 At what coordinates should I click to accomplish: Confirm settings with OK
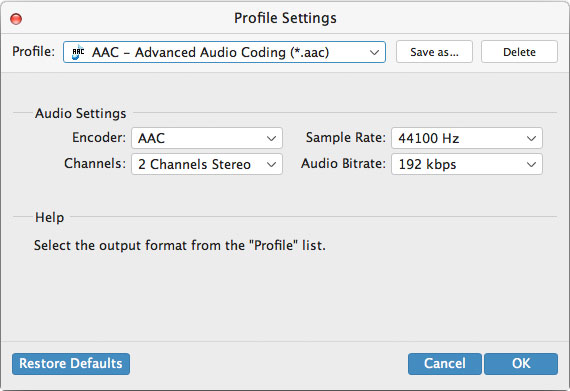pos(521,364)
